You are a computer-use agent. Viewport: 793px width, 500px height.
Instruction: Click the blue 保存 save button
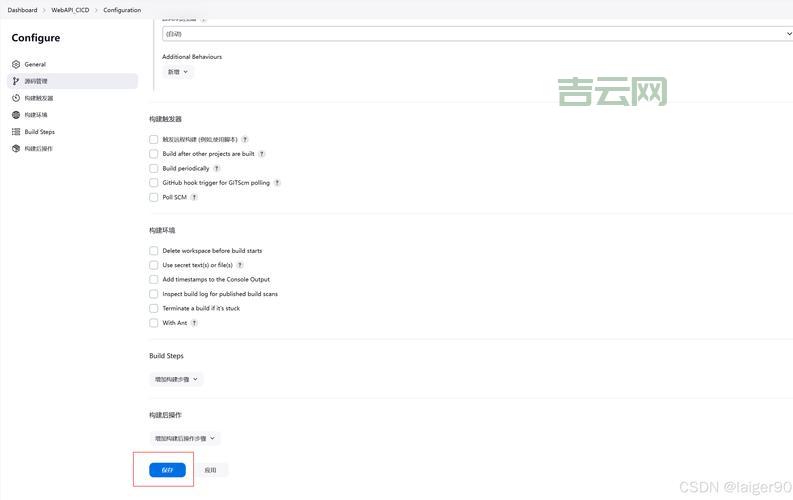point(167,470)
